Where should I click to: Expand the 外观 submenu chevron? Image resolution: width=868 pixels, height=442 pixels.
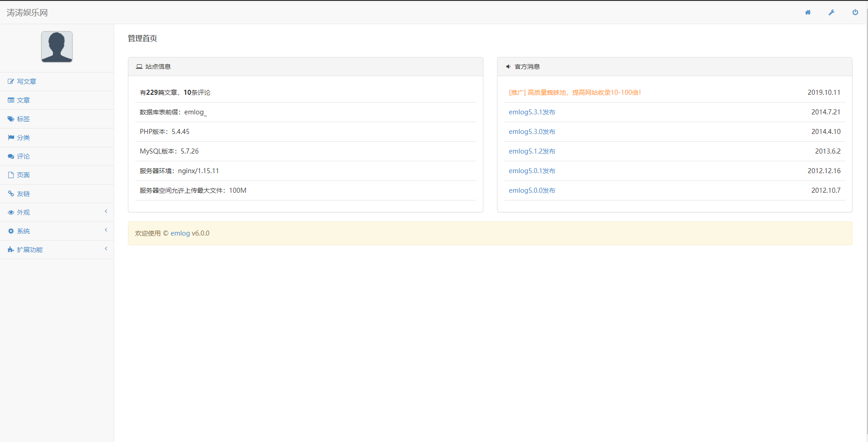tap(106, 211)
